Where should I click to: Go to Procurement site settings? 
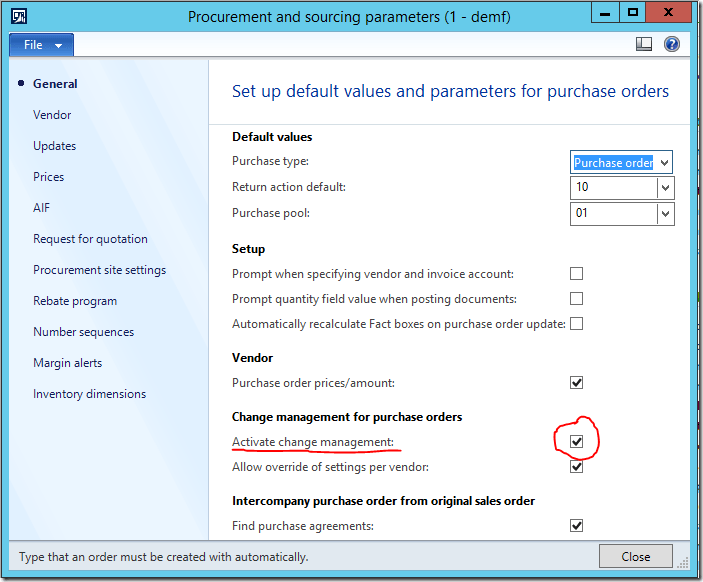[x=99, y=270]
